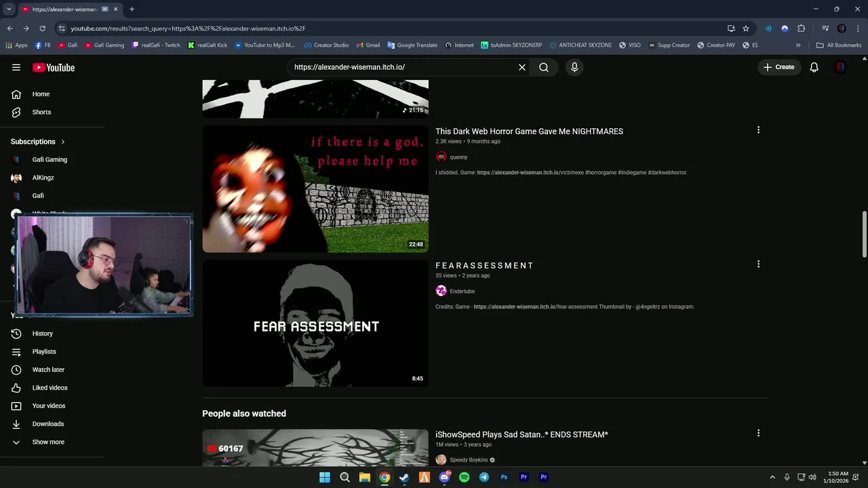Open options for the F E A R A S S E S S M E N T video
Screen dimensions: 868x488
[758, 264]
